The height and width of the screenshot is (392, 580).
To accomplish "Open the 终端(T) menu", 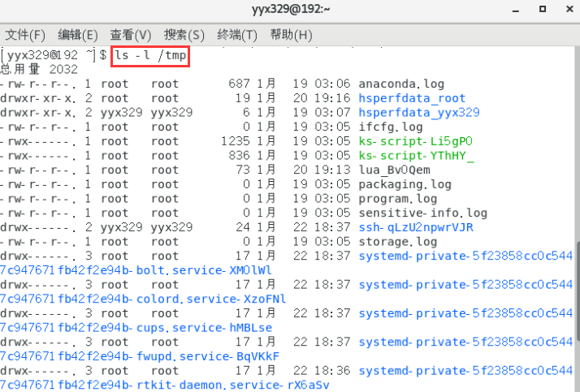I will 237,35.
